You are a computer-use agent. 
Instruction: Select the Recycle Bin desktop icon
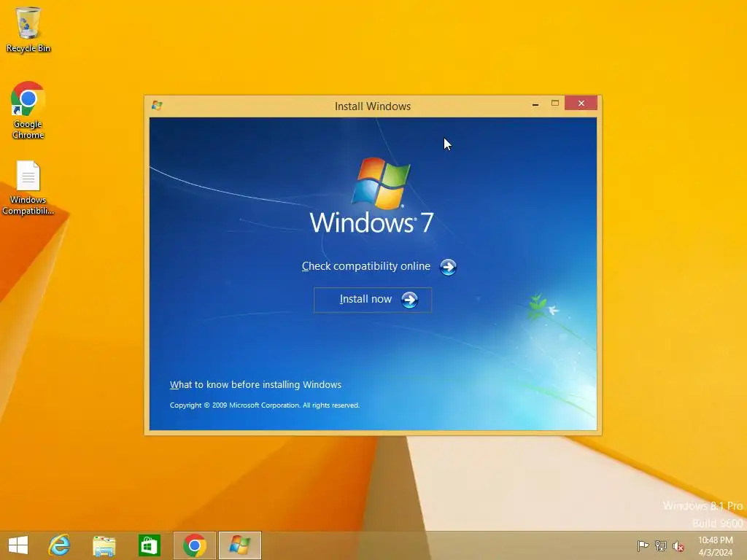point(28,29)
